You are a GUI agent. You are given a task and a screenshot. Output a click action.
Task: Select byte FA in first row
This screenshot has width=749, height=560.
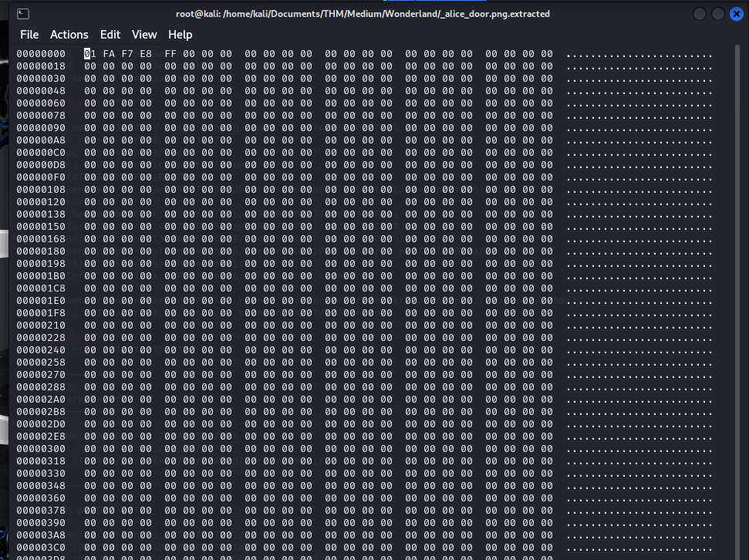click(109, 54)
